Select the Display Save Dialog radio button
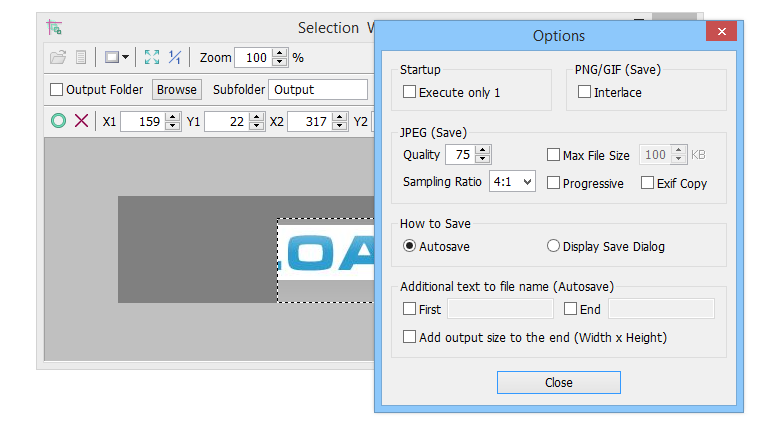 click(553, 246)
